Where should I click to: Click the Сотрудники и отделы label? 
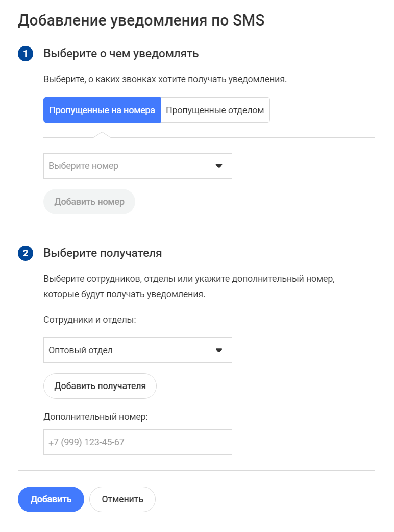[89, 320]
